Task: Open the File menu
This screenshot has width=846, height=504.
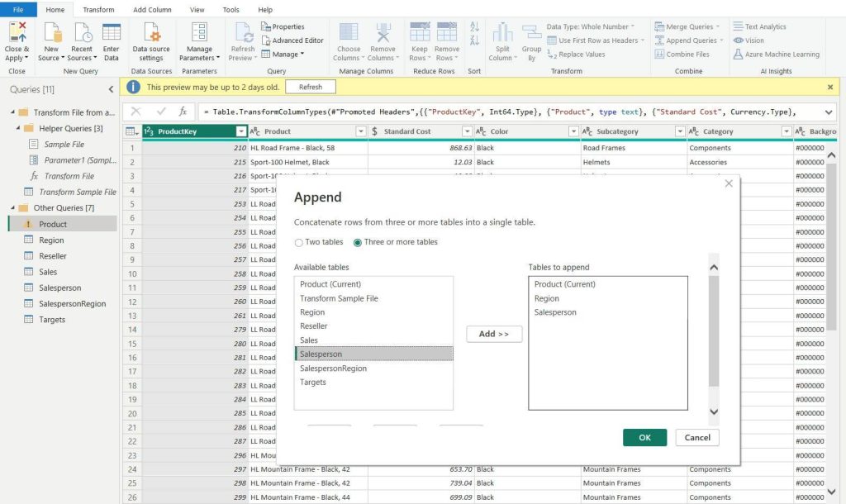Action: tap(18, 9)
